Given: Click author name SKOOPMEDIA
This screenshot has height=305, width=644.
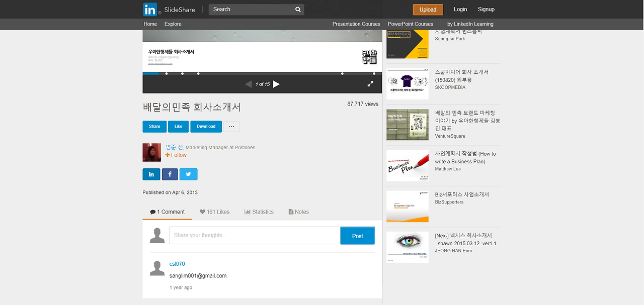Looking at the screenshot, I should tap(450, 87).
